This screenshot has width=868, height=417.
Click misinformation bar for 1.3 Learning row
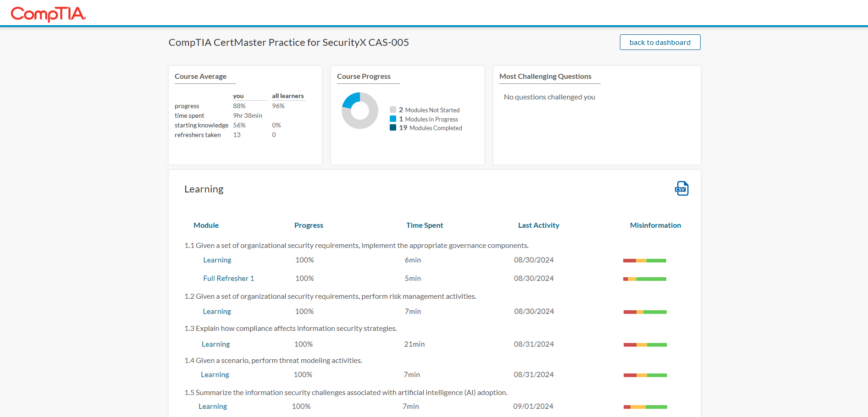pos(645,345)
